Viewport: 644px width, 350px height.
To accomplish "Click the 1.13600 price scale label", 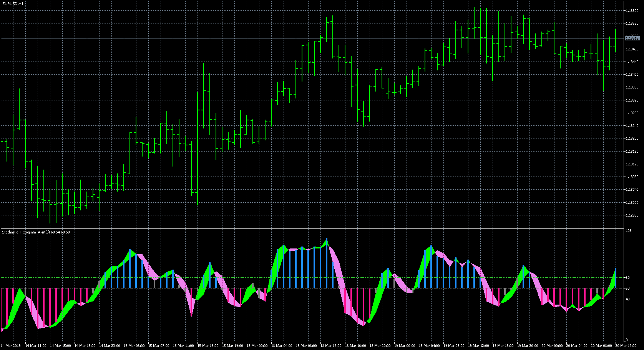I will (x=632, y=11).
